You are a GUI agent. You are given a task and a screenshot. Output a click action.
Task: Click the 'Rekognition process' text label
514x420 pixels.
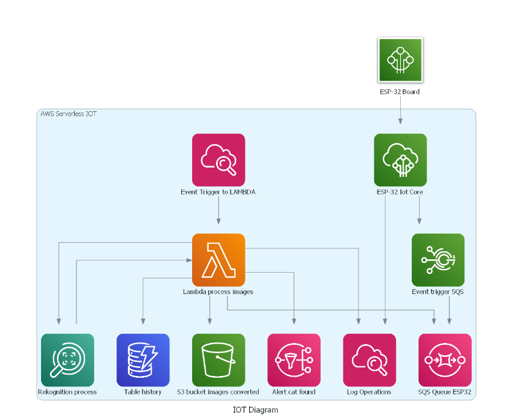pyautogui.click(x=67, y=392)
